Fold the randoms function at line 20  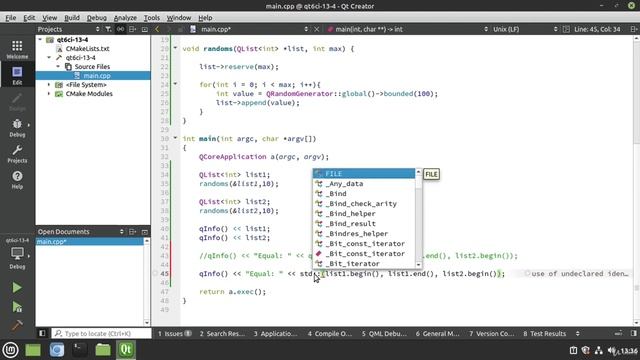pos(176,48)
